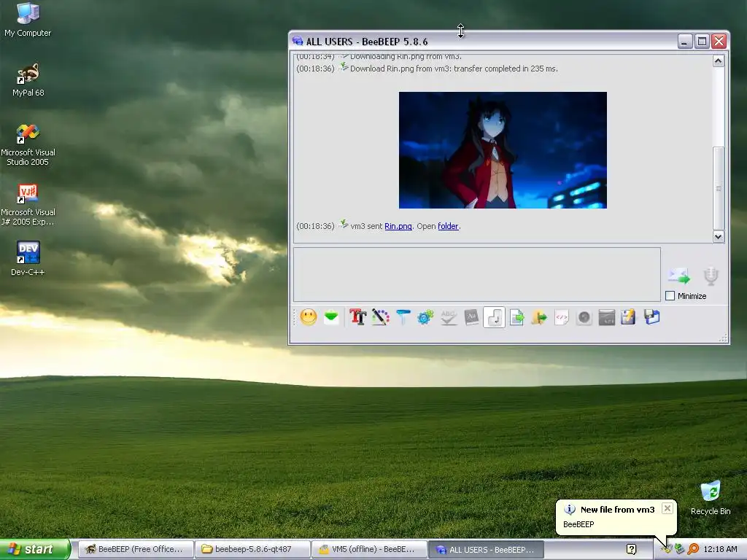Viewport: 747px width, 560px height.
Task: Click send folder green arrow icon
Action: click(539, 317)
